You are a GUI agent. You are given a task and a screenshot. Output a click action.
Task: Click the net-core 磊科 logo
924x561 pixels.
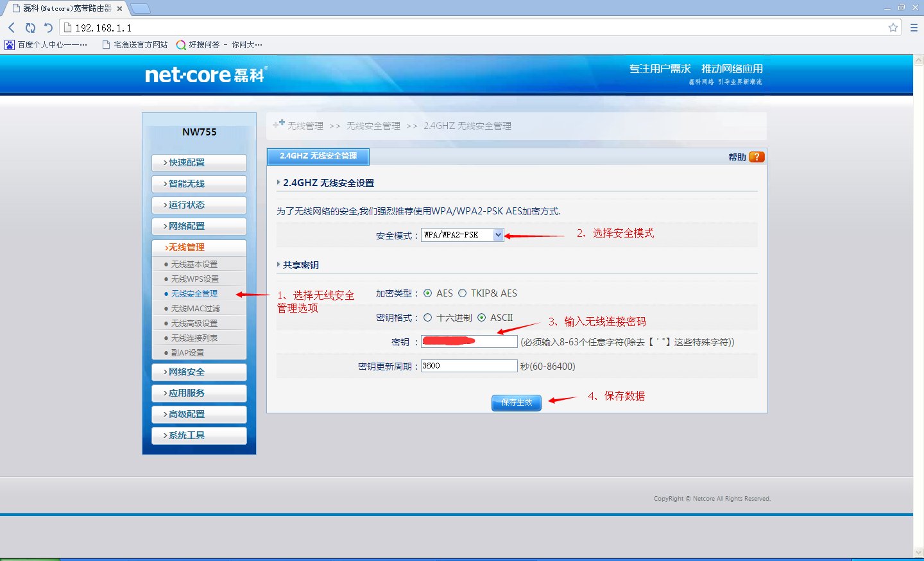[204, 74]
